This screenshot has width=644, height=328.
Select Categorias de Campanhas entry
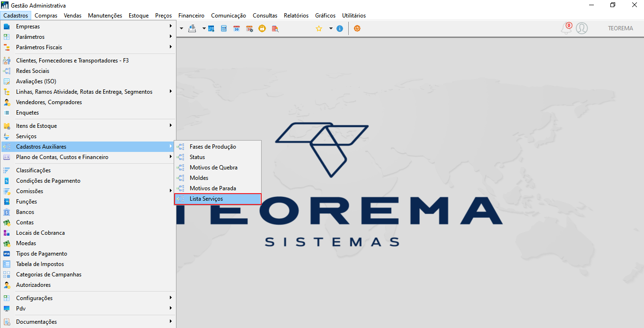click(x=88, y=275)
